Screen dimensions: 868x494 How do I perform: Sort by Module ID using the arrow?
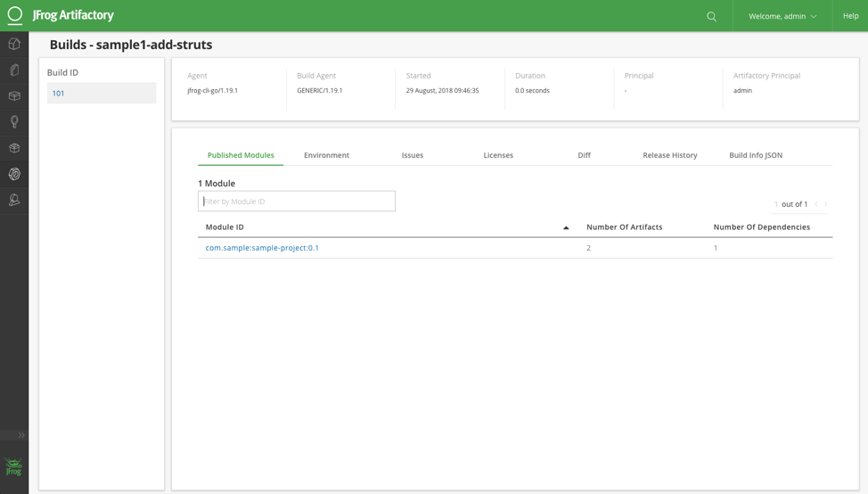click(566, 227)
